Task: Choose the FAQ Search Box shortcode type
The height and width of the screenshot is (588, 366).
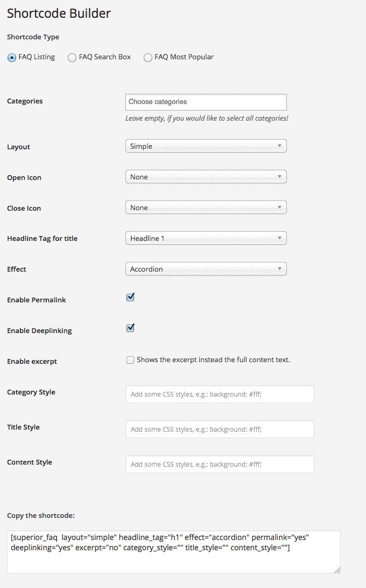Action: click(72, 58)
